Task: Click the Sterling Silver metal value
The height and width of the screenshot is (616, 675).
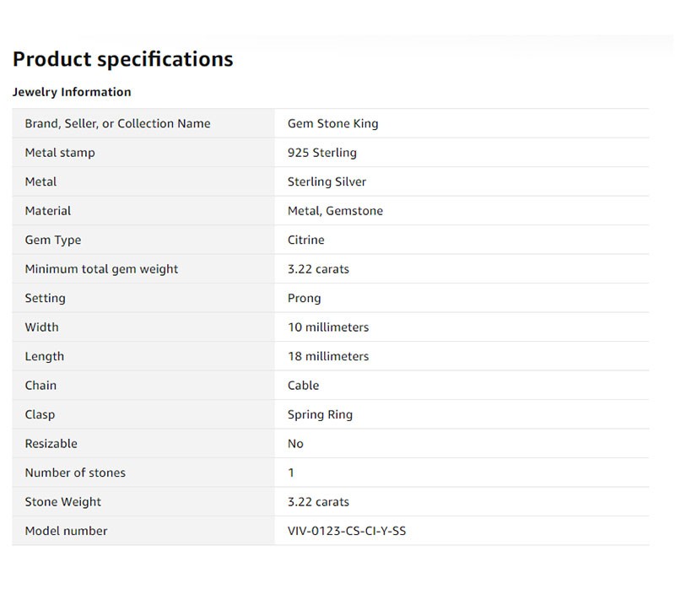Action: point(327,181)
